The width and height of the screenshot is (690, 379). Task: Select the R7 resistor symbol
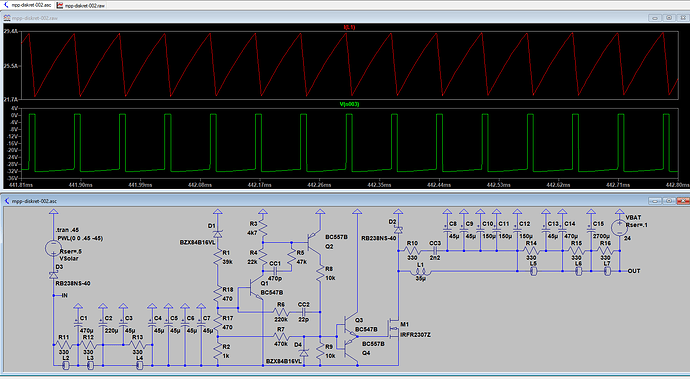[x=281, y=336]
